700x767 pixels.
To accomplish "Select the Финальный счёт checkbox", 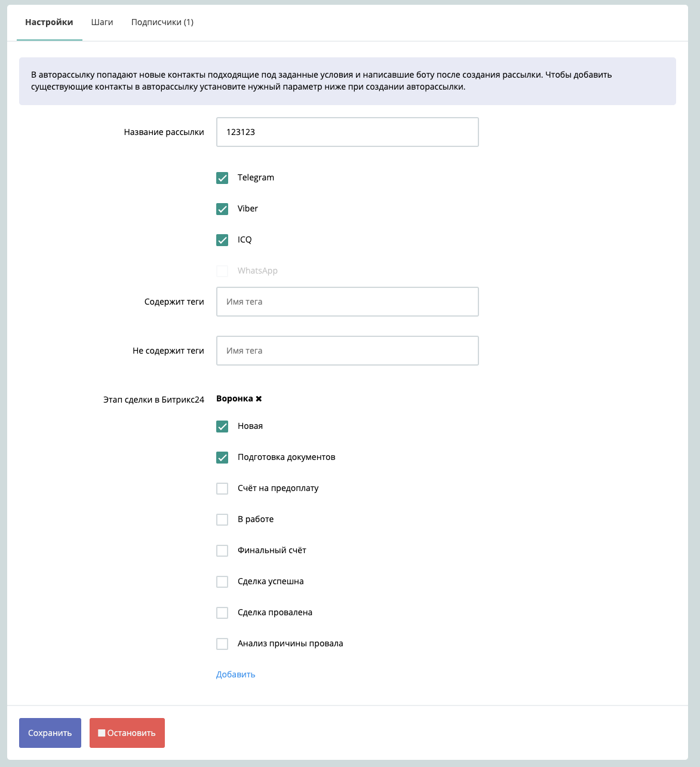I will [x=222, y=551].
